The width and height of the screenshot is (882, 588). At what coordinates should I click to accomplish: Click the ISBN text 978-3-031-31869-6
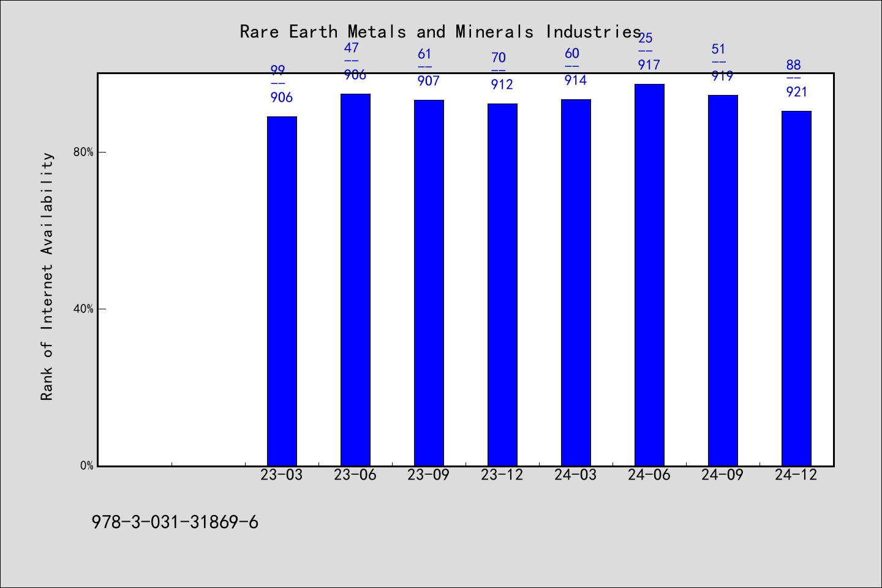pos(175,522)
